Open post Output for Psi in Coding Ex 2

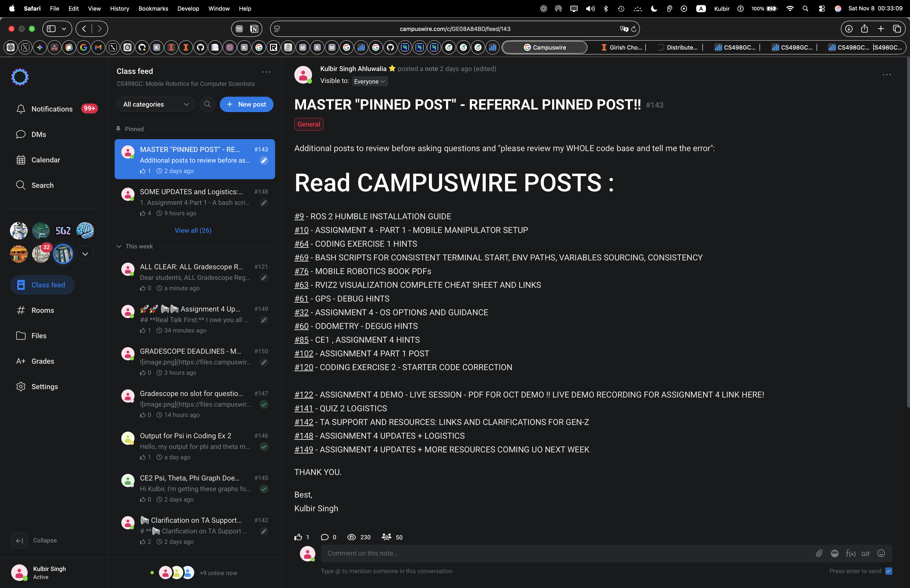click(x=195, y=446)
